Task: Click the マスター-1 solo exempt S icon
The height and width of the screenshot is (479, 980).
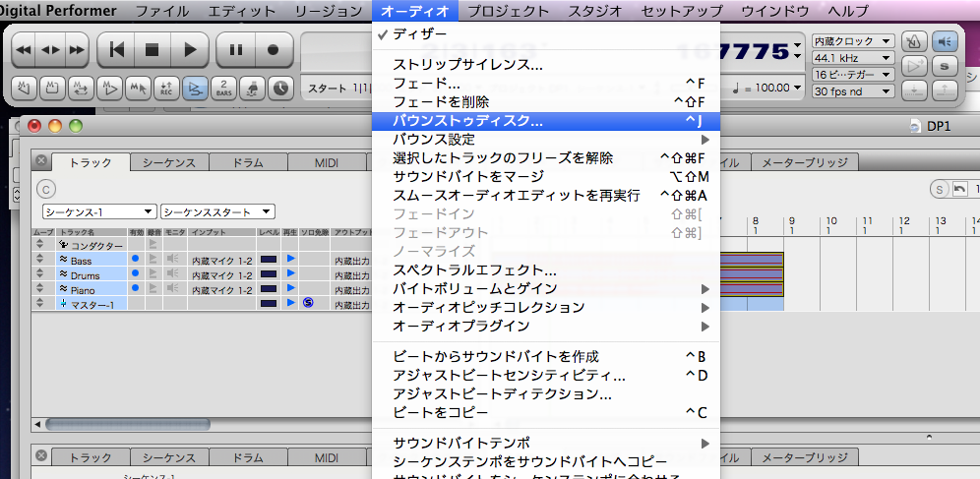Action: tap(308, 303)
